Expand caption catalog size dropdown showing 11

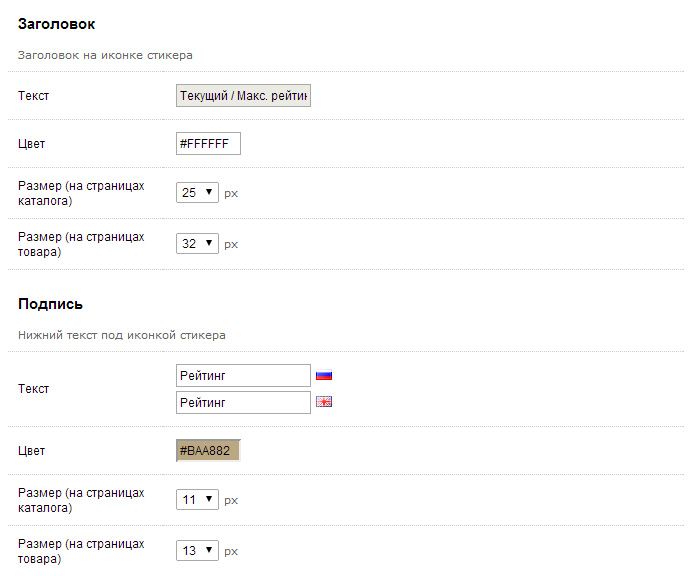click(197, 499)
